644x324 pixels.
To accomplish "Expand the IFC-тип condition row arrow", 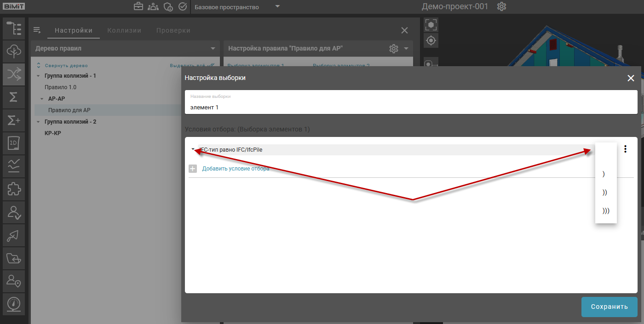I will [x=193, y=149].
